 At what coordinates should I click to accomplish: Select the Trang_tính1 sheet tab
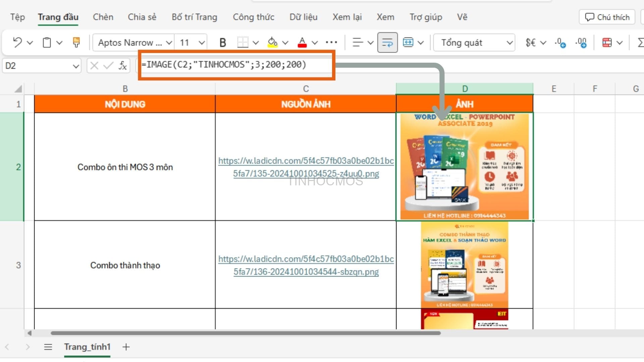87,347
